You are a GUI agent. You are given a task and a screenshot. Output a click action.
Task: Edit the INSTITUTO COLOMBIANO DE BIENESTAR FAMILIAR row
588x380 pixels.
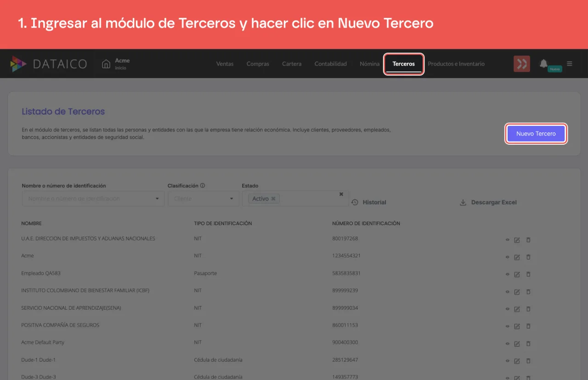click(x=517, y=292)
